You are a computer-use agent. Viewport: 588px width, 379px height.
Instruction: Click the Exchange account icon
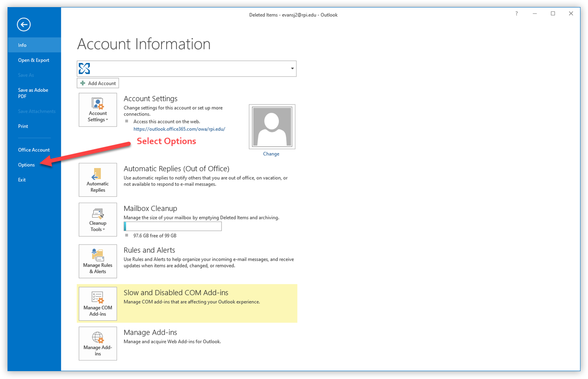[85, 69]
